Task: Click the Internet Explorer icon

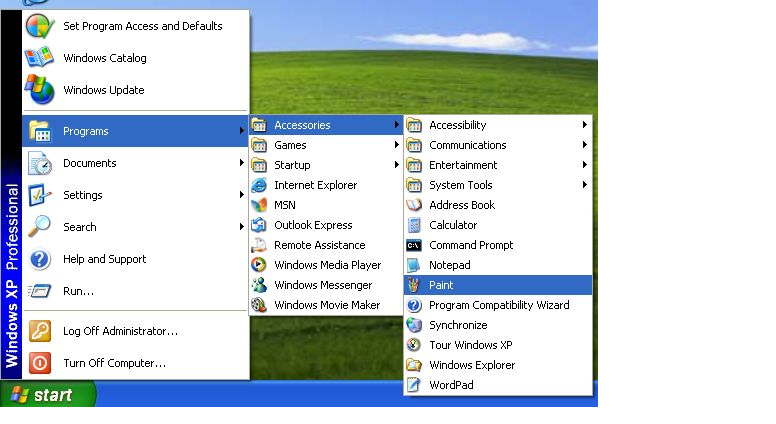Action: tap(259, 185)
